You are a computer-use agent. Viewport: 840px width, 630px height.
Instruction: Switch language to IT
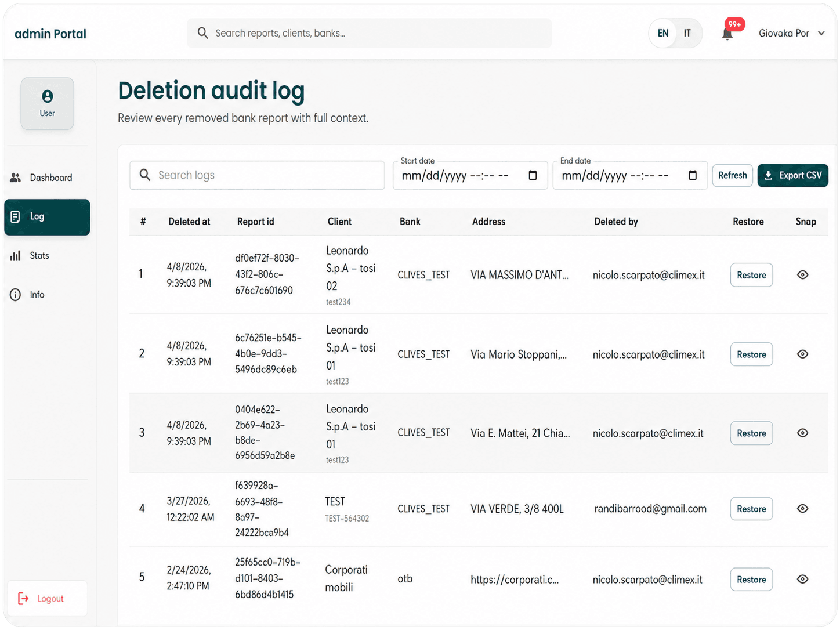tap(687, 33)
